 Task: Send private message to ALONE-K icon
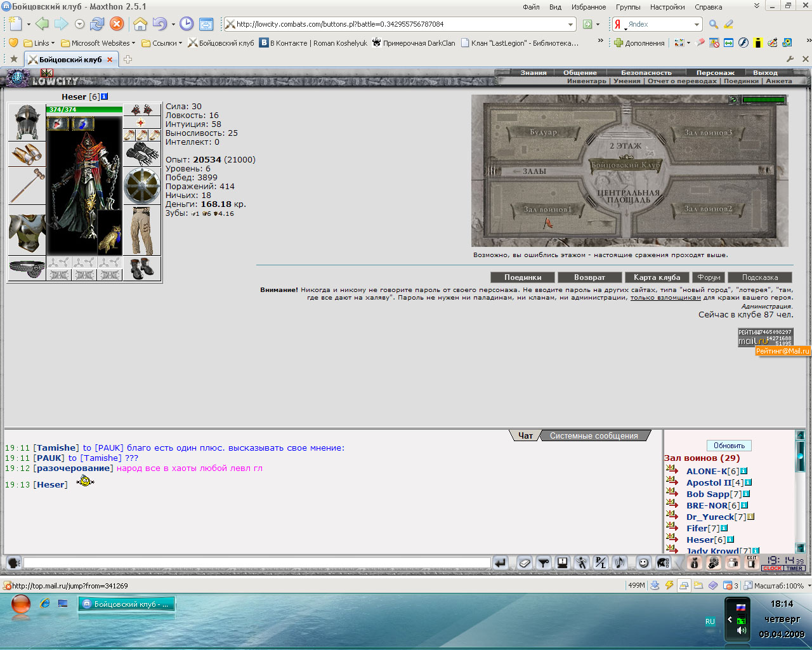point(672,470)
